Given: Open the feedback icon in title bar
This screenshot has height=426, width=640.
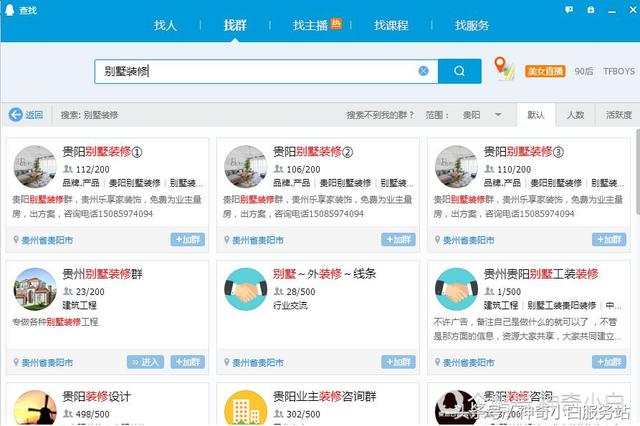Looking at the screenshot, I should click(x=569, y=9).
